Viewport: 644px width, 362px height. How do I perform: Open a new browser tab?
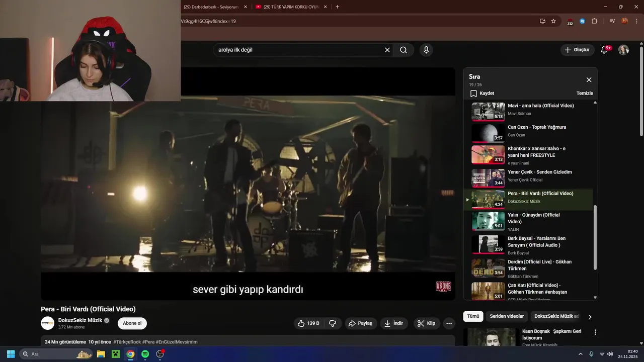tap(337, 7)
